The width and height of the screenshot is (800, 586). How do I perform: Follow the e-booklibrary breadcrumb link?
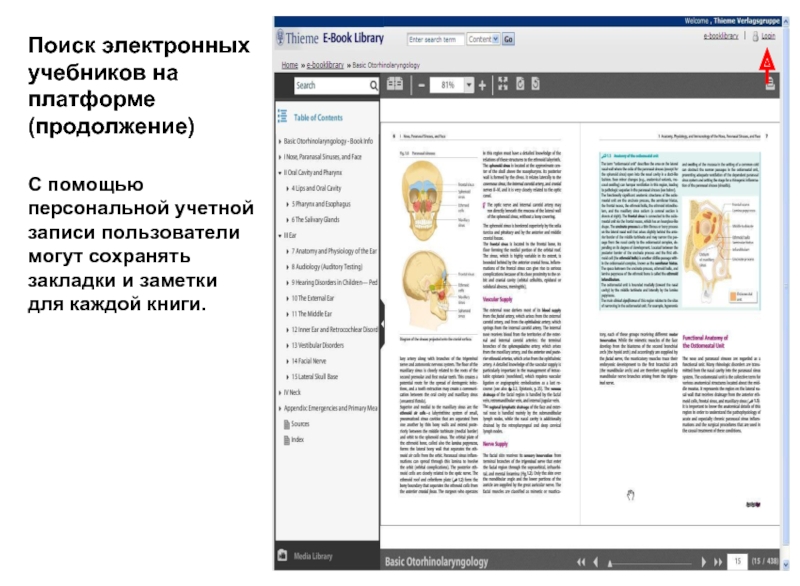325,65
